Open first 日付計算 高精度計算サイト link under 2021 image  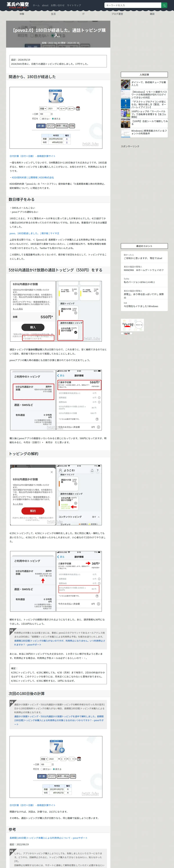(x=32, y=156)
